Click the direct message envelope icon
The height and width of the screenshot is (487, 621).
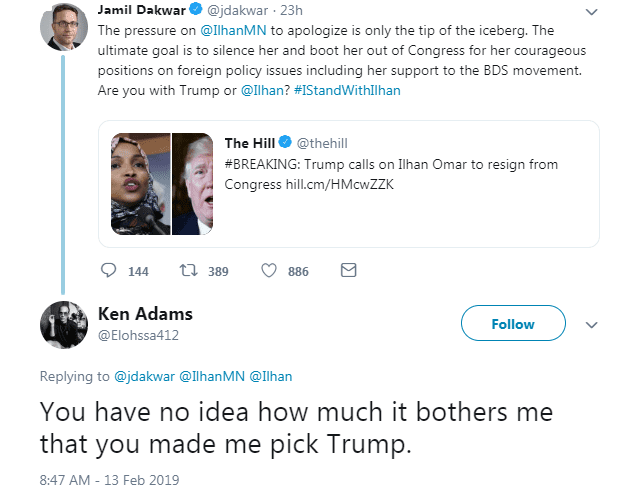tap(348, 271)
